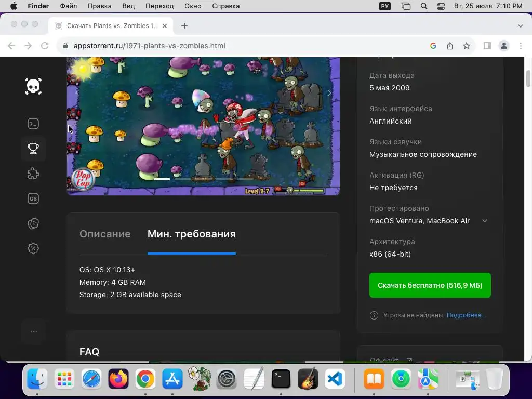Reload the page with the refresh icon
Image resolution: width=532 pixels, height=399 pixels.
click(x=45, y=46)
